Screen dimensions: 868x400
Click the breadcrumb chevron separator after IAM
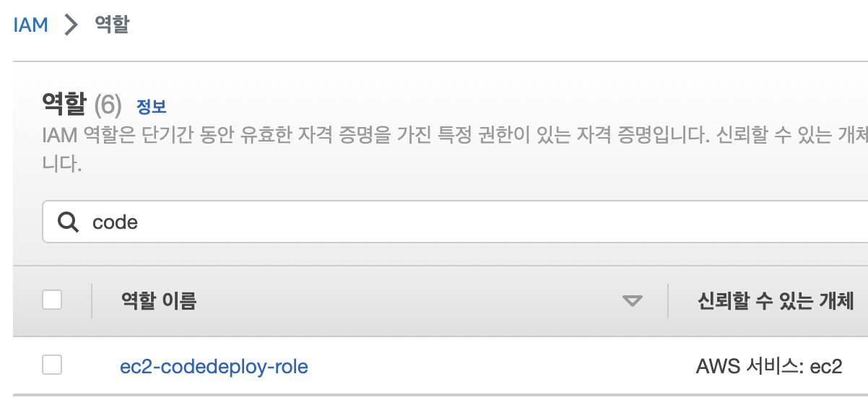click(71, 25)
